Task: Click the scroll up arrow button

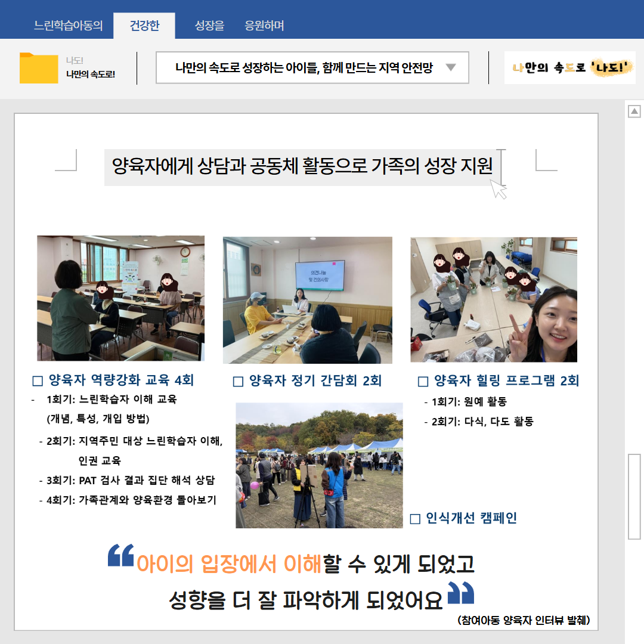Action: click(x=634, y=112)
